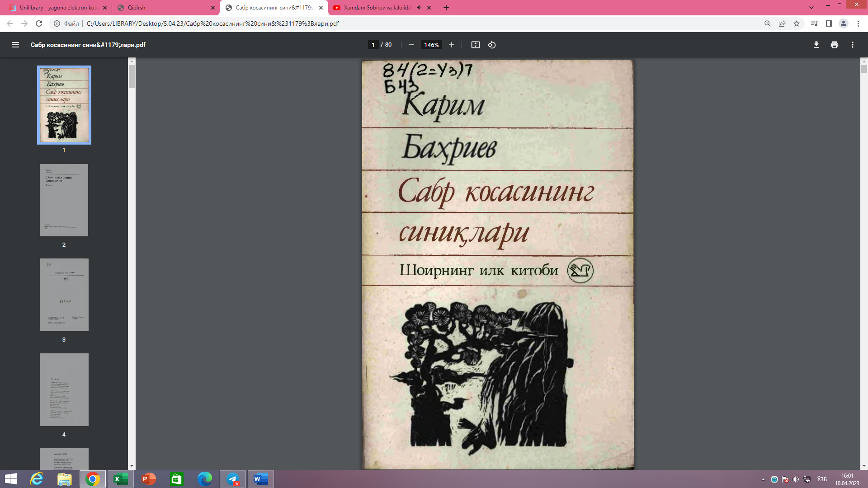
Task: Share this page icon
Action: [x=782, y=23]
